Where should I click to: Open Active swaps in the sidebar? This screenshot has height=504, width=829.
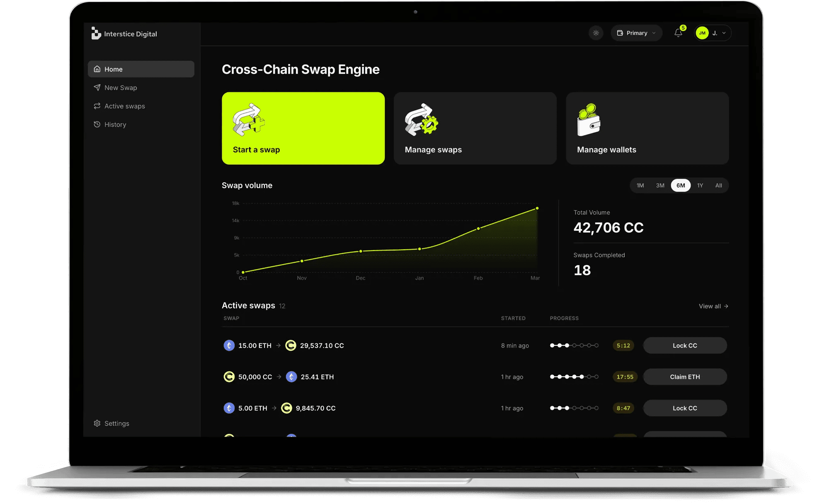pos(141,106)
